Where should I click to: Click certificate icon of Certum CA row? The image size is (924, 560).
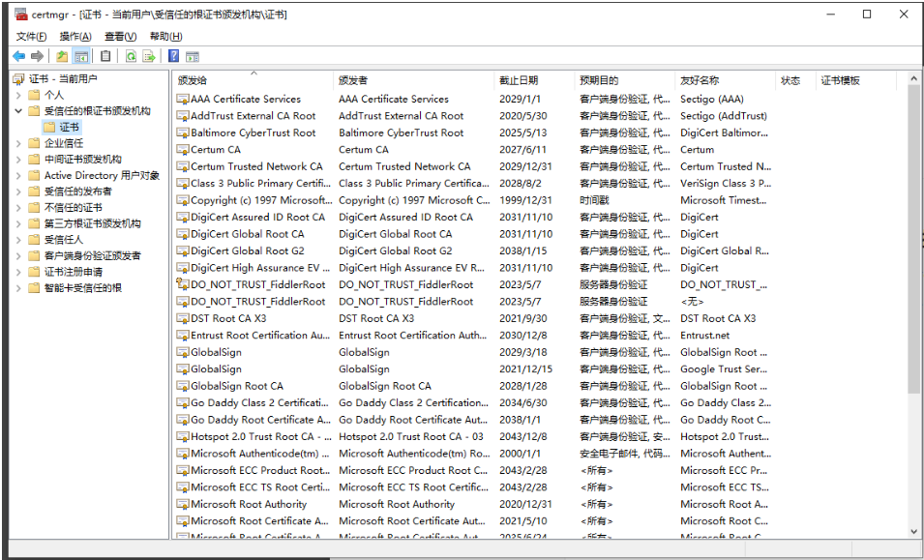(x=183, y=150)
